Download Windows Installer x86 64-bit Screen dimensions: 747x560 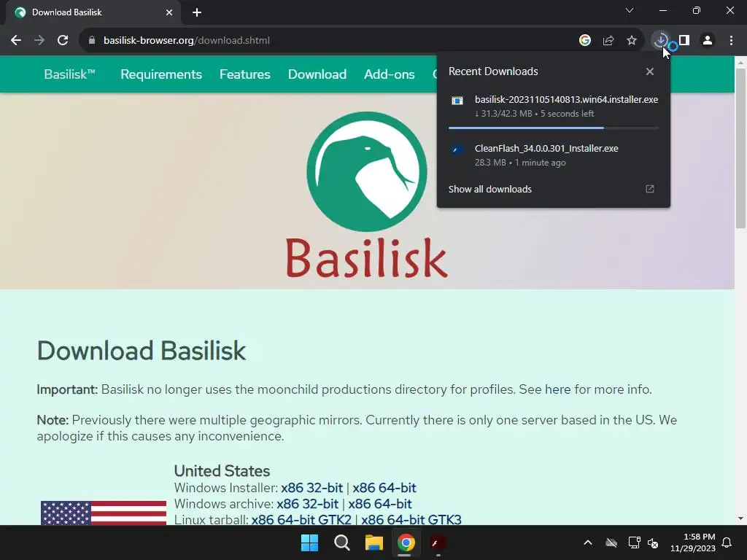pyautogui.click(x=384, y=488)
